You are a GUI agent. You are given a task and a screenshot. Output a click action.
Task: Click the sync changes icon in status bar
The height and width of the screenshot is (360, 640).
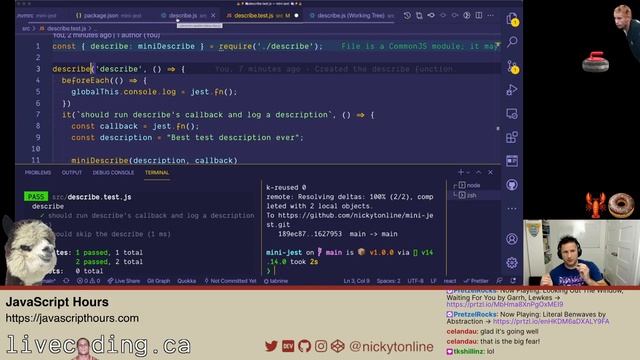(66, 281)
